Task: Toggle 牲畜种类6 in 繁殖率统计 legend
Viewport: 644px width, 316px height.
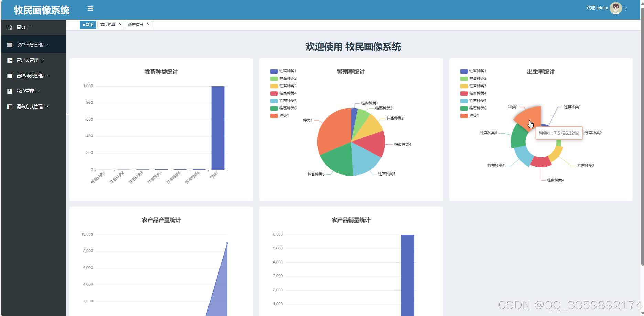Action: (283, 108)
